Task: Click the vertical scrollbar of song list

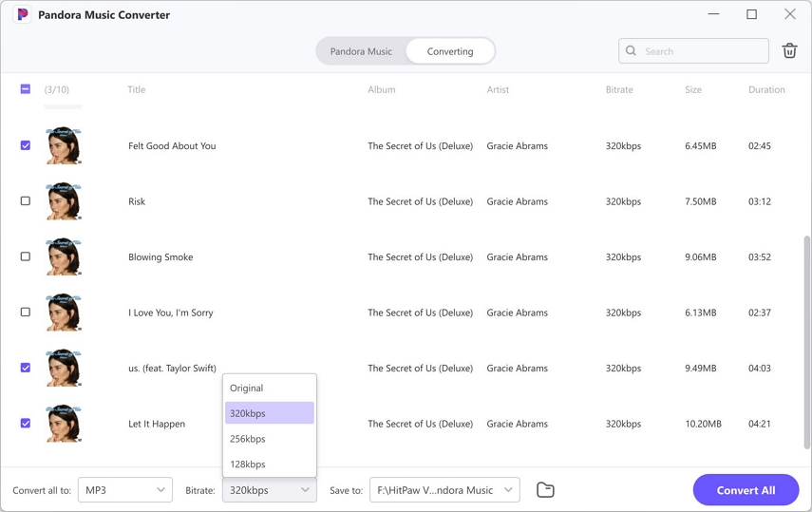Action: 805,342
